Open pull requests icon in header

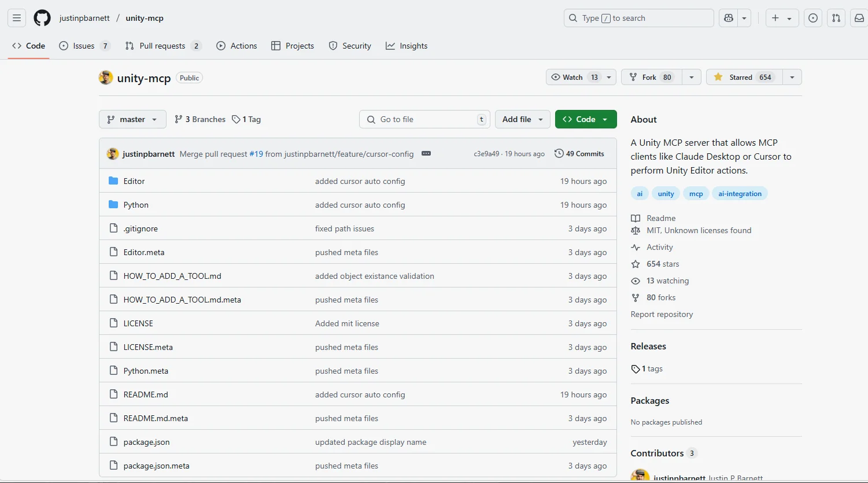point(836,18)
